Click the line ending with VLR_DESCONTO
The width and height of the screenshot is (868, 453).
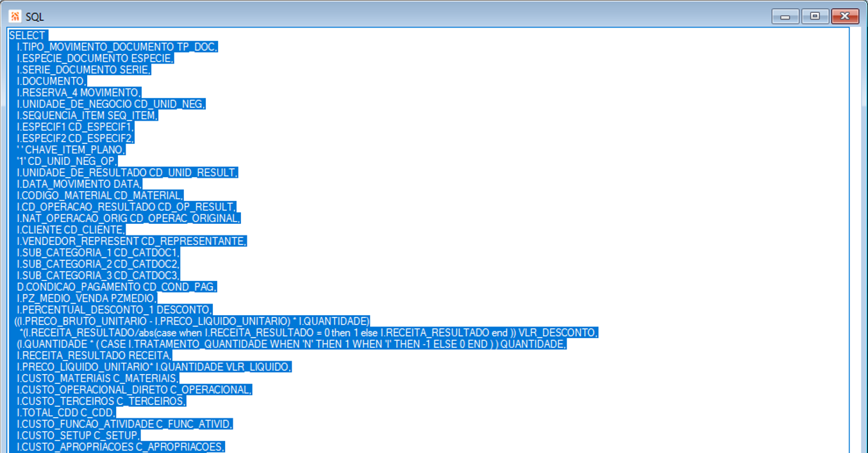pyautogui.click(x=309, y=332)
